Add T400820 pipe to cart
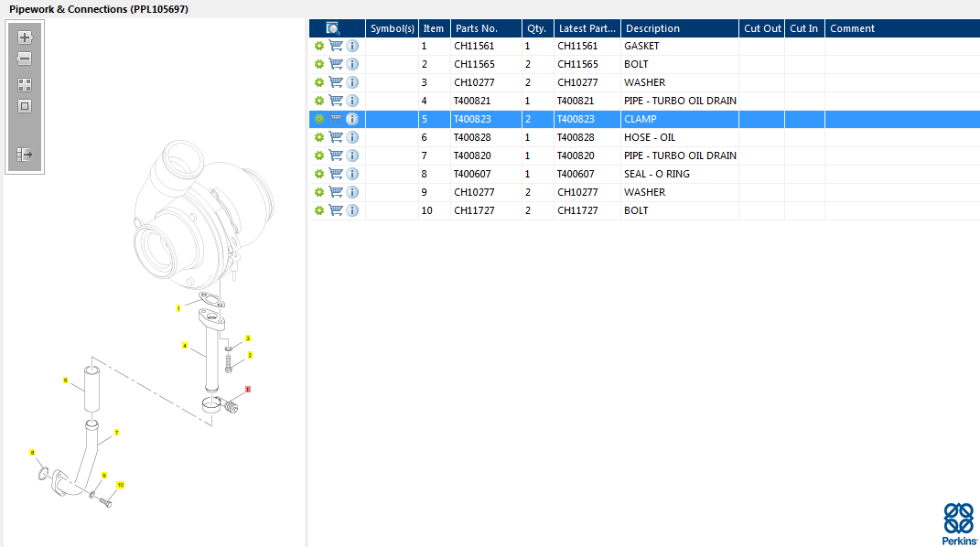Screen dimensions: 980x547 (x=336, y=156)
